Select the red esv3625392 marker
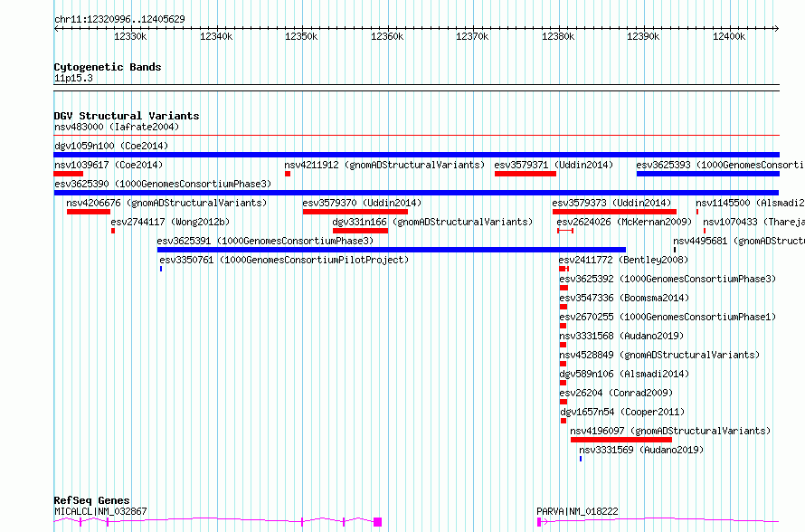 (563, 288)
